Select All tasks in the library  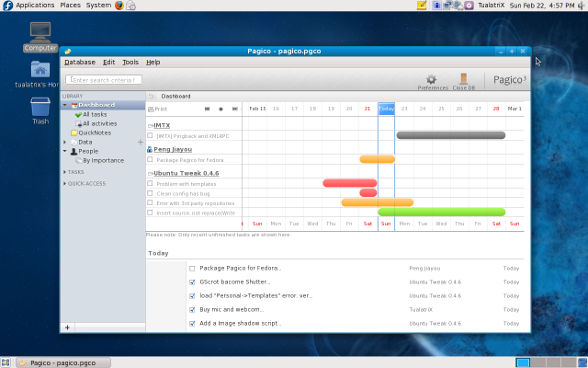click(x=95, y=114)
